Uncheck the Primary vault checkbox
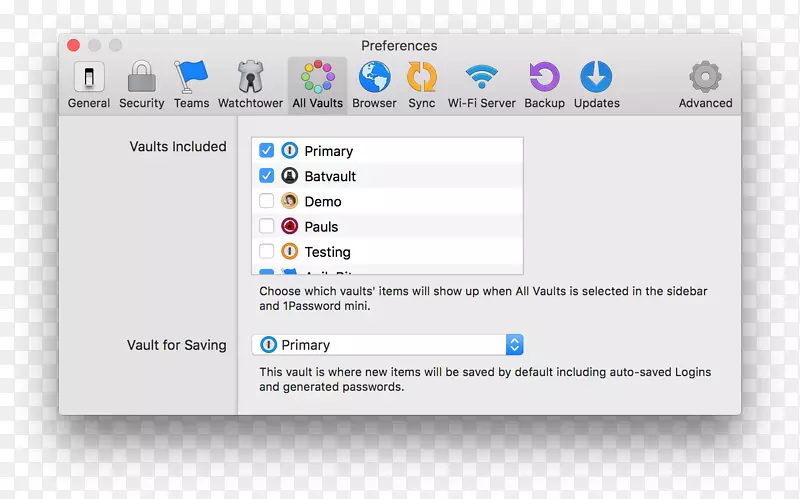This screenshot has width=800, height=499. click(266, 151)
